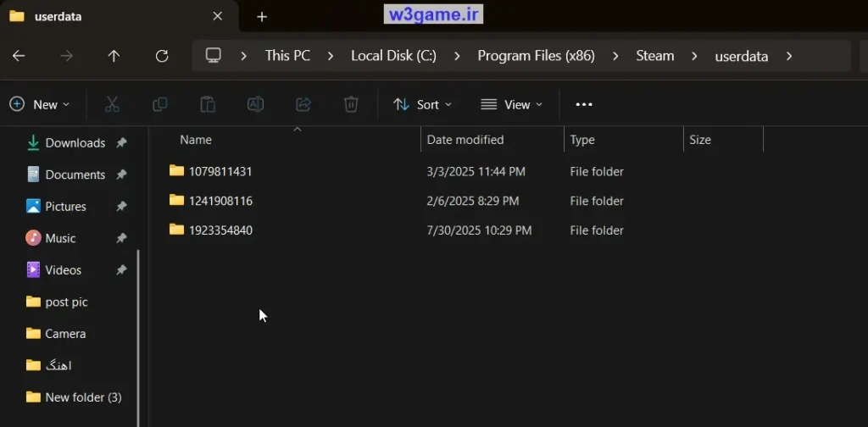Go back with the left arrow button
The height and width of the screenshot is (427, 868).
click(x=19, y=56)
